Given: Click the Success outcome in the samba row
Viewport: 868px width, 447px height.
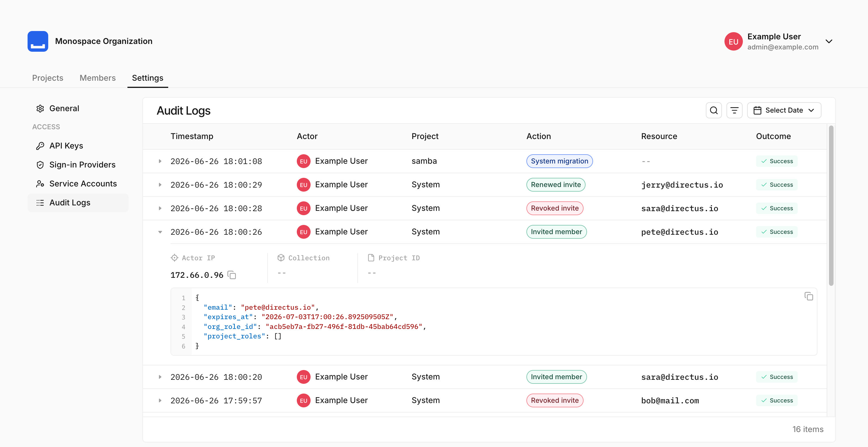Looking at the screenshot, I should (777, 161).
